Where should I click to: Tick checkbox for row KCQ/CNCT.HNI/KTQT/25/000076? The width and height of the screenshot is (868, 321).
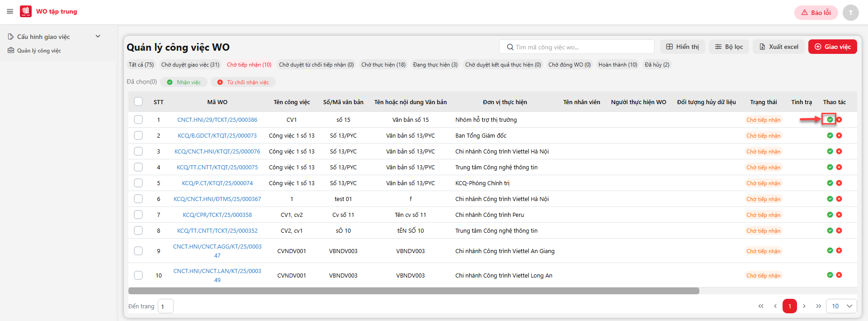pos(138,151)
